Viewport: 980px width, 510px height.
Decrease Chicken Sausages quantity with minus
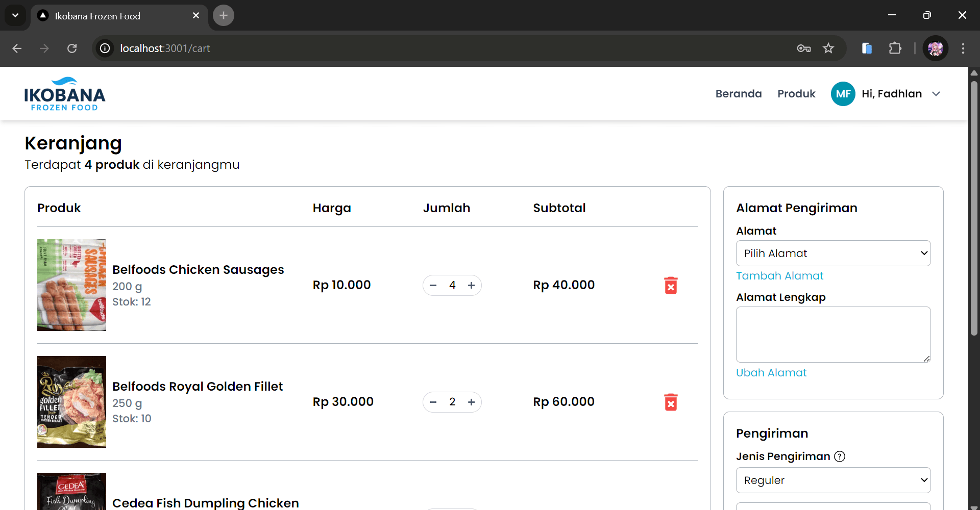pyautogui.click(x=433, y=286)
